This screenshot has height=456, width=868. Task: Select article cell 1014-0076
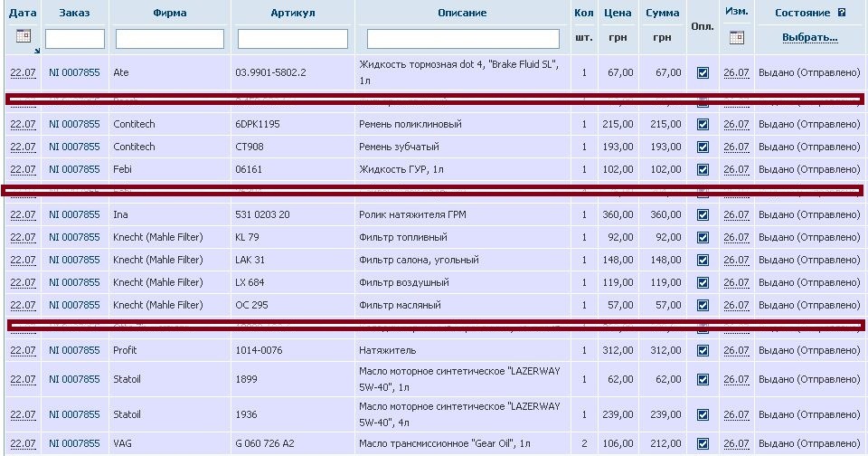point(259,350)
